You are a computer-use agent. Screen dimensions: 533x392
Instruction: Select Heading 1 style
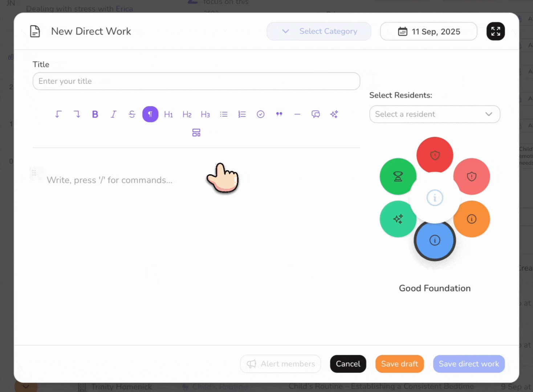coord(168,114)
